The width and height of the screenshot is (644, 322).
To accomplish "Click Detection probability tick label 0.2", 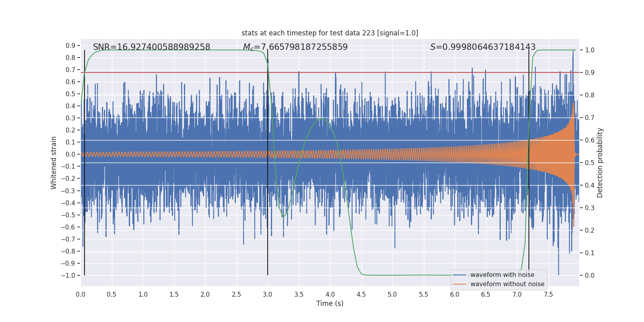I will (590, 231).
